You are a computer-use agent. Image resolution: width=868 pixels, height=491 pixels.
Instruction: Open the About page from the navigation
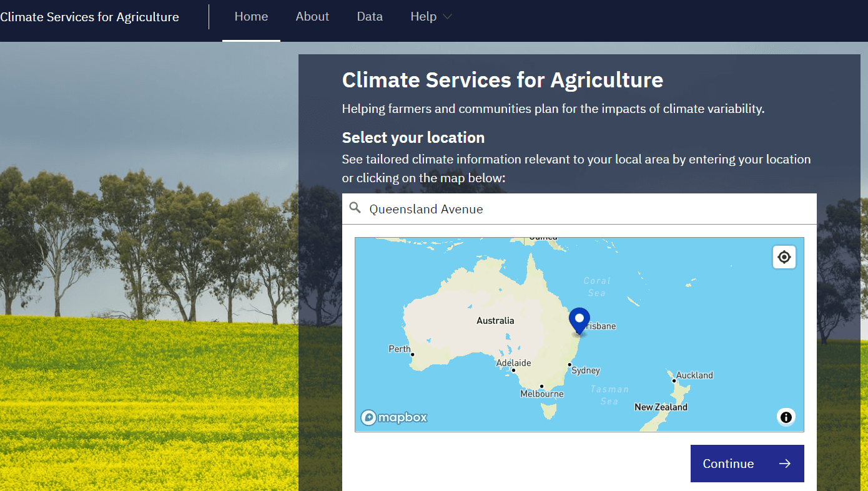click(x=312, y=16)
